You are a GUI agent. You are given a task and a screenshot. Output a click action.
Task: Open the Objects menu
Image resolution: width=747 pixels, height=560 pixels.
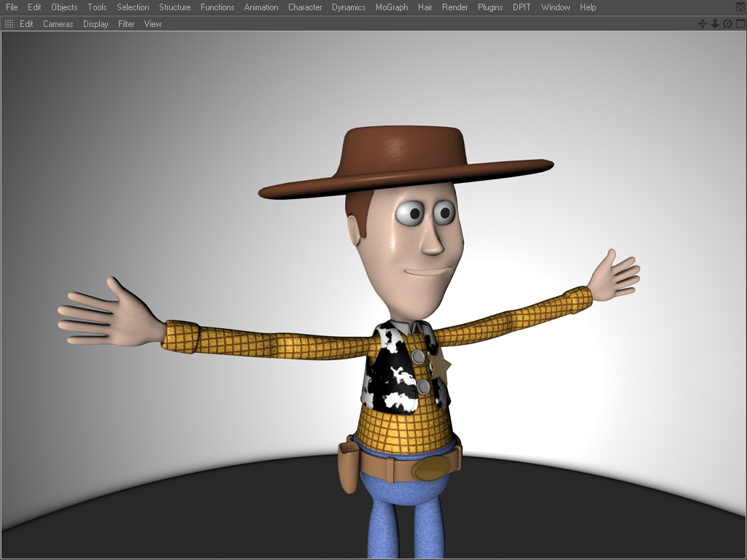click(x=64, y=7)
